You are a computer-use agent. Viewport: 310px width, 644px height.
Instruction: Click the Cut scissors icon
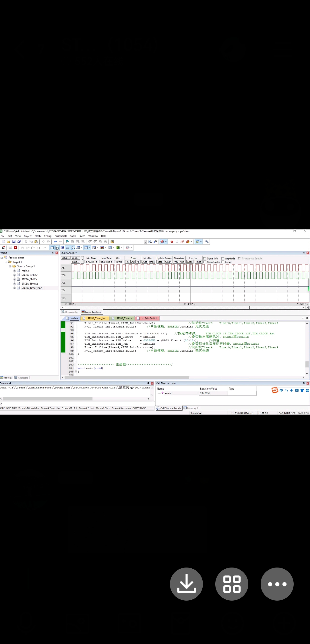pyautogui.click(x=26, y=242)
